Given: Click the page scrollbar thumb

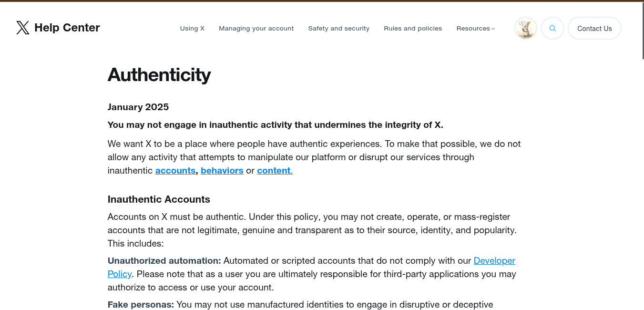Looking at the screenshot, I should pos(642,31).
